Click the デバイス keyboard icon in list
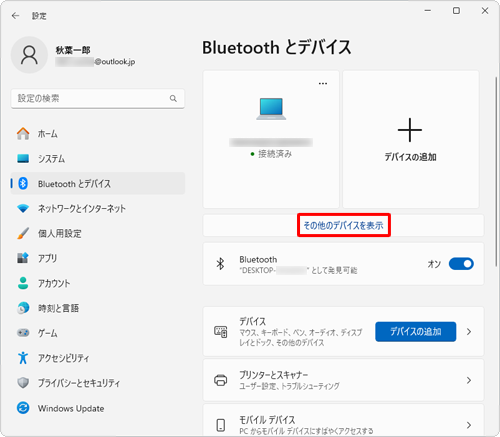The width and height of the screenshot is (500, 437). pyautogui.click(x=221, y=332)
